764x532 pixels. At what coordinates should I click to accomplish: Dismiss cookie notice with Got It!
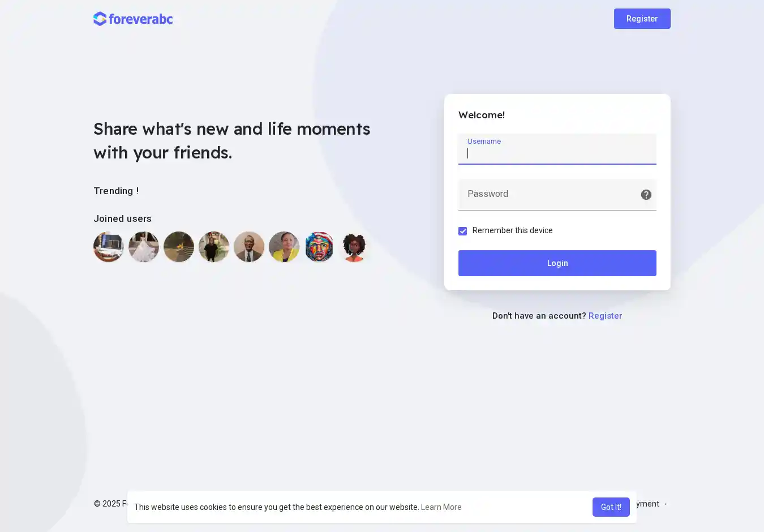[611, 507]
